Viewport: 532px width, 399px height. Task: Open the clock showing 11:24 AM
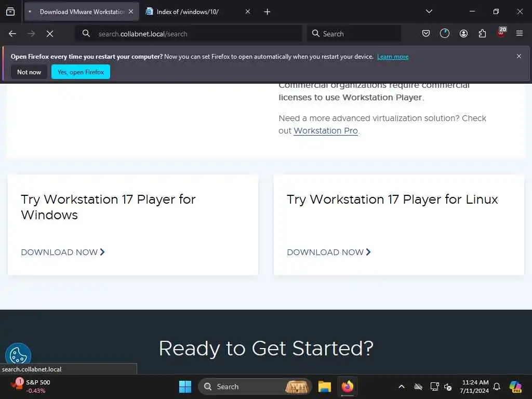pyautogui.click(x=474, y=387)
